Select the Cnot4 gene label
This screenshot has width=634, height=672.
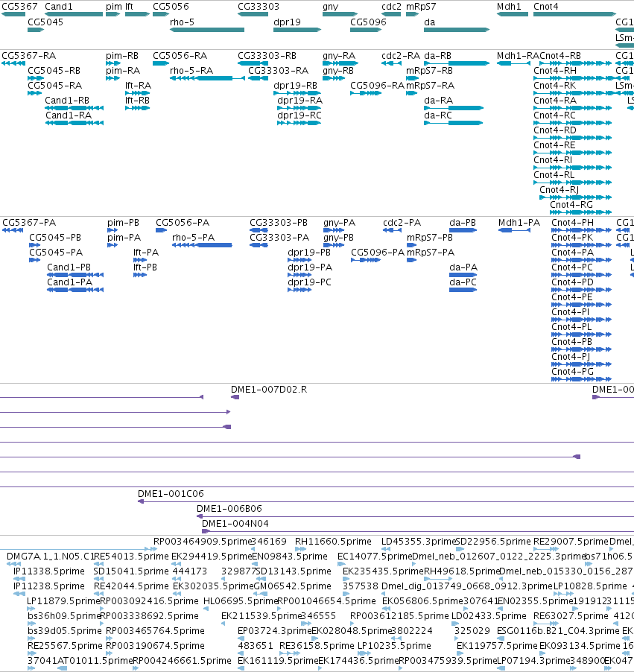tap(545, 7)
